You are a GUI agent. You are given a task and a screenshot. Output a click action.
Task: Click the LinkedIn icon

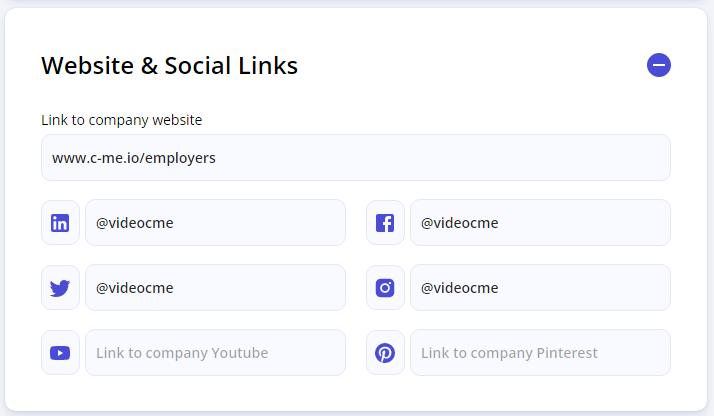pos(60,223)
